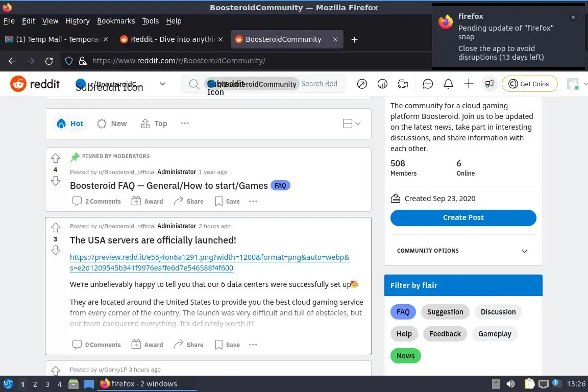Sort posts by Top
588x392 pixels.
pos(154,124)
